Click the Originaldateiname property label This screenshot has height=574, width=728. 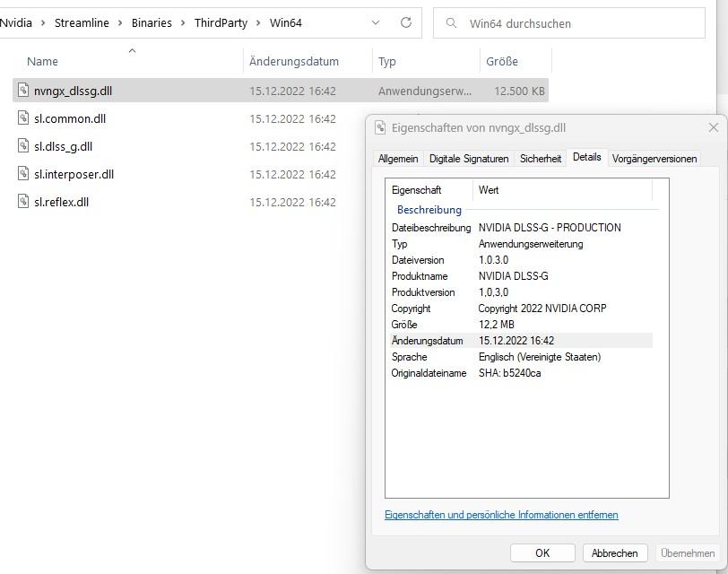(x=429, y=373)
